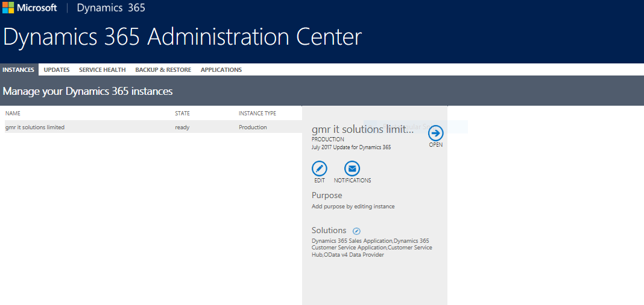Click the Name column header
Viewport: 644px width, 305px height.
pos(13,114)
